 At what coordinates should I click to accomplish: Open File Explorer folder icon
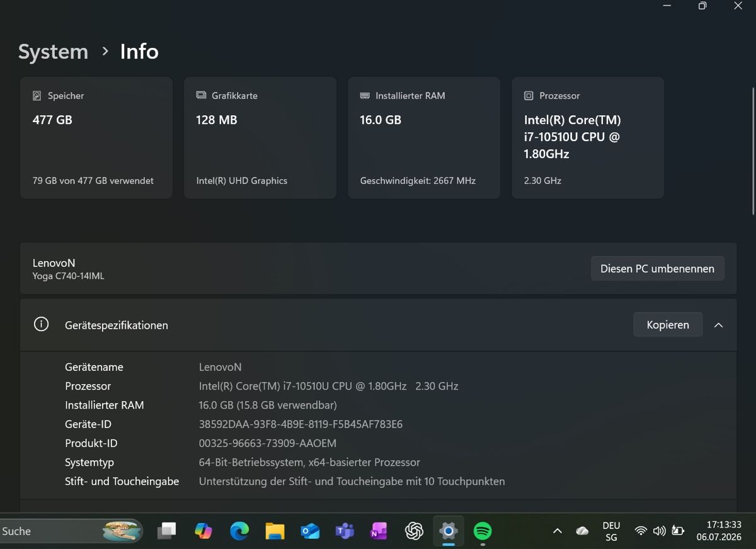(x=275, y=531)
